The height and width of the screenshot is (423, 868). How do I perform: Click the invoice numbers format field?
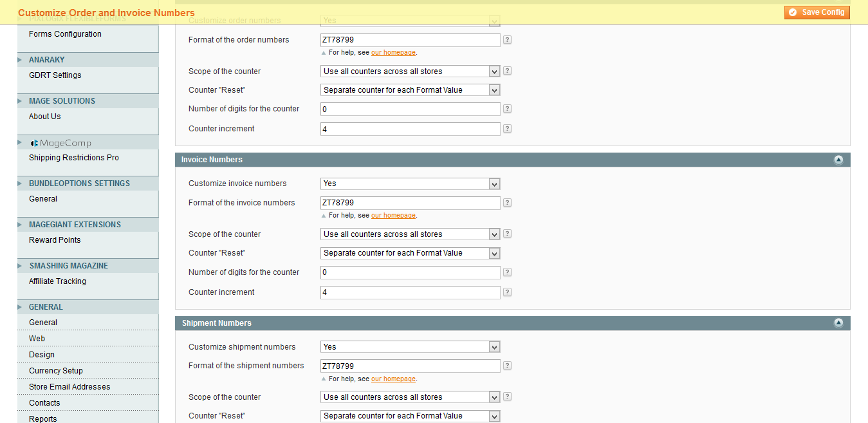tap(410, 203)
